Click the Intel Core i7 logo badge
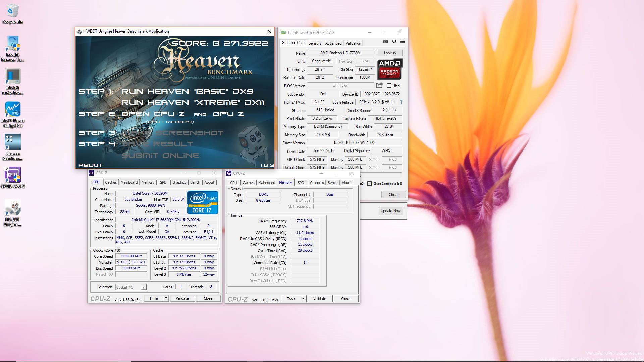Screen dimensions: 644x362 203,202
